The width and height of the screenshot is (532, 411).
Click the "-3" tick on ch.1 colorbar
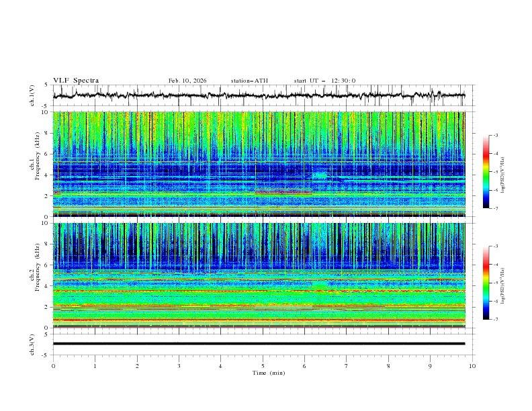click(496, 135)
